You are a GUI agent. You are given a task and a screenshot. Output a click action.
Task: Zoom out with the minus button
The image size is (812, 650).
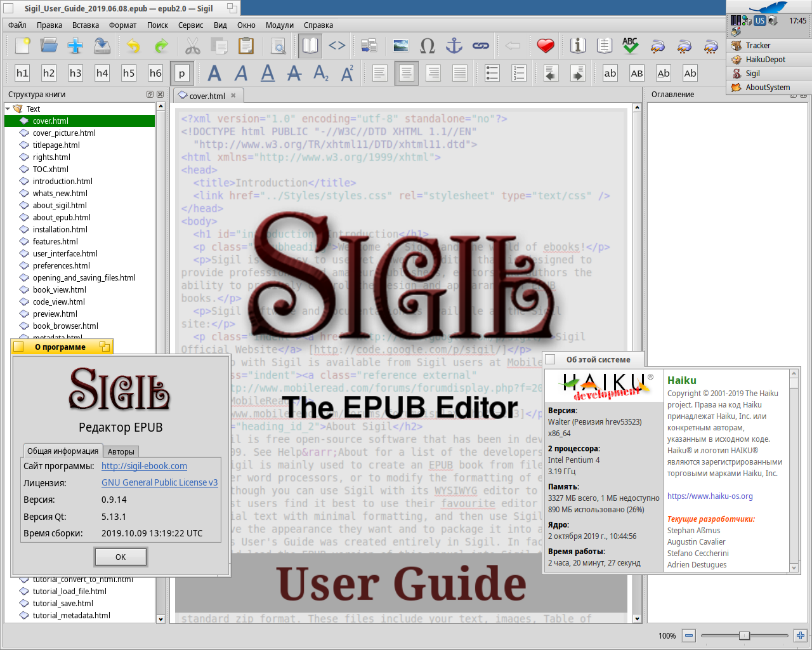689,635
